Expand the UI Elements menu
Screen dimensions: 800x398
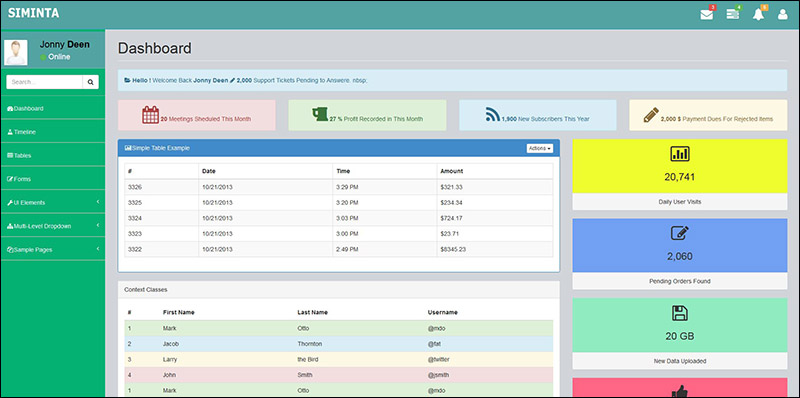(x=53, y=202)
